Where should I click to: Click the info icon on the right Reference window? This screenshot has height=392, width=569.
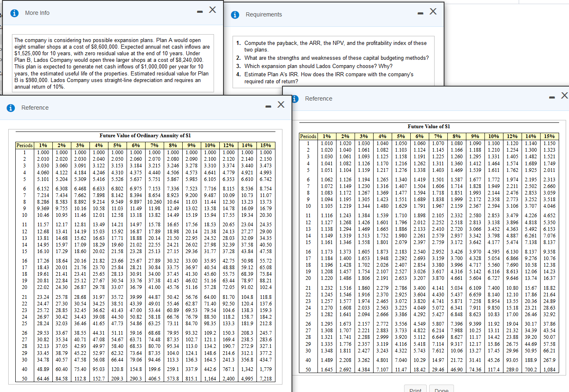[294, 99]
